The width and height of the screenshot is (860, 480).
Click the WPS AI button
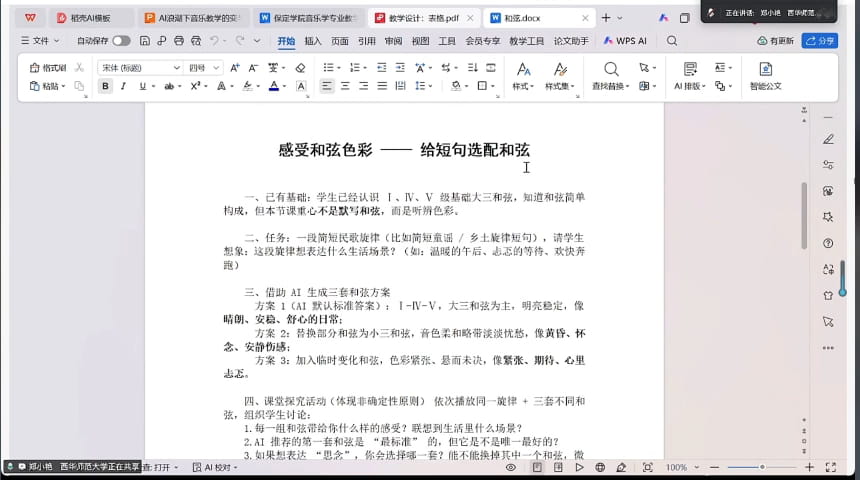[x=625, y=41]
